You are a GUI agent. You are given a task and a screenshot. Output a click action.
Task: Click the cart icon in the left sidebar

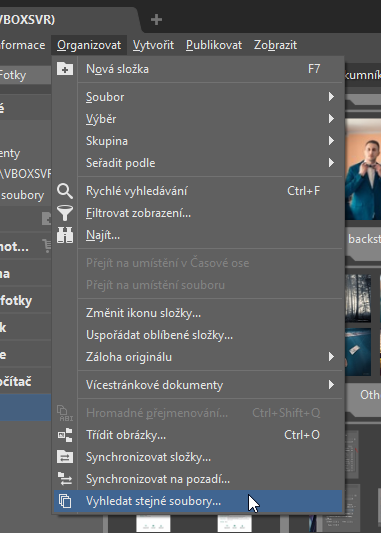[x=47, y=246]
